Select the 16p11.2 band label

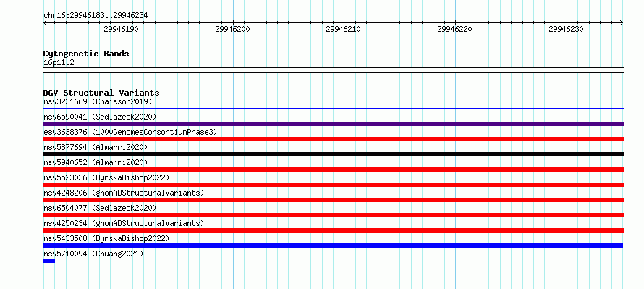tap(59, 63)
